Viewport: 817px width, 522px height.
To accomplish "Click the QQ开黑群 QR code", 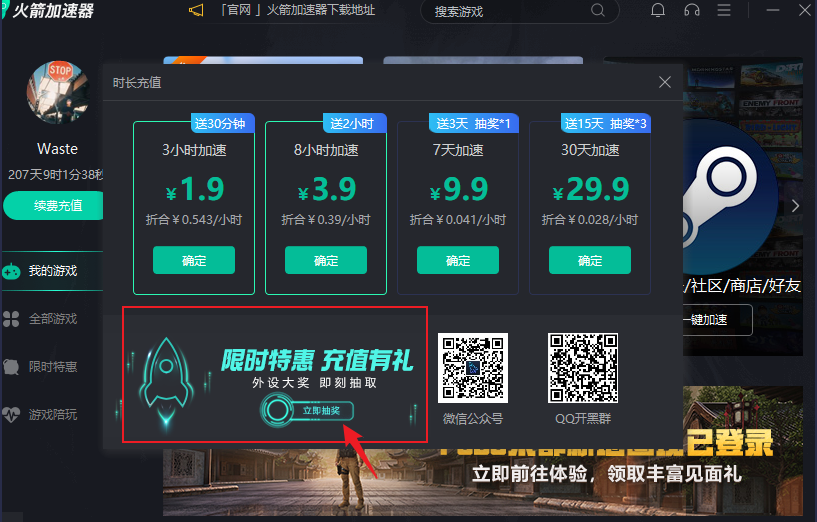I will [x=583, y=368].
